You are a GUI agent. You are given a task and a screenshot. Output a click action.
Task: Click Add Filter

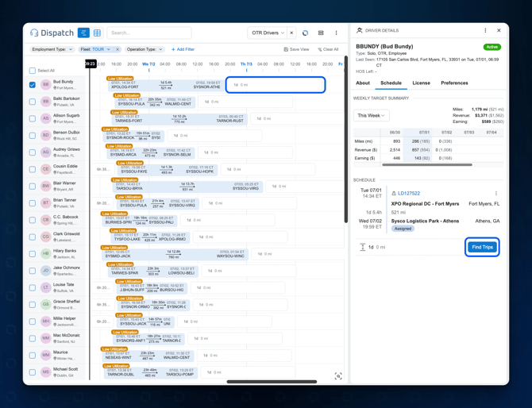183,49
